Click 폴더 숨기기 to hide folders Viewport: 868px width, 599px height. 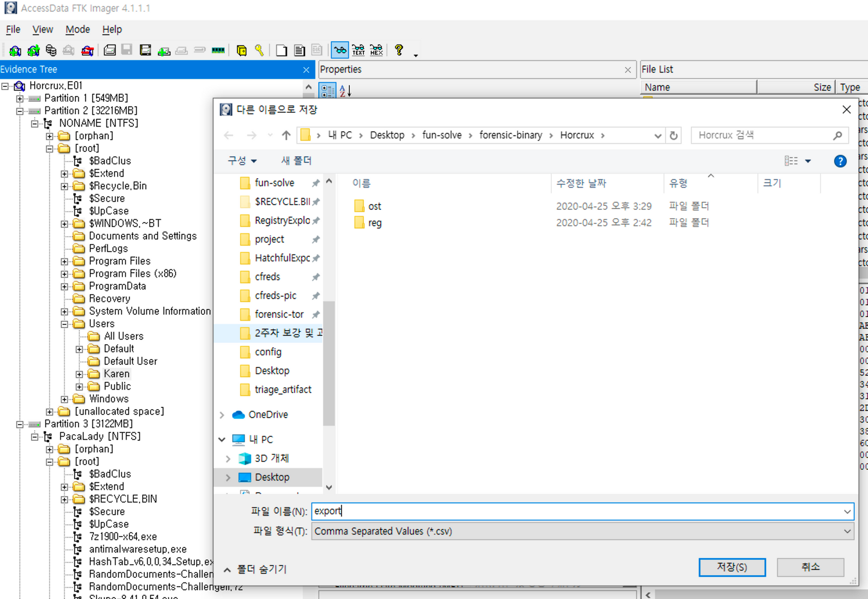256,569
